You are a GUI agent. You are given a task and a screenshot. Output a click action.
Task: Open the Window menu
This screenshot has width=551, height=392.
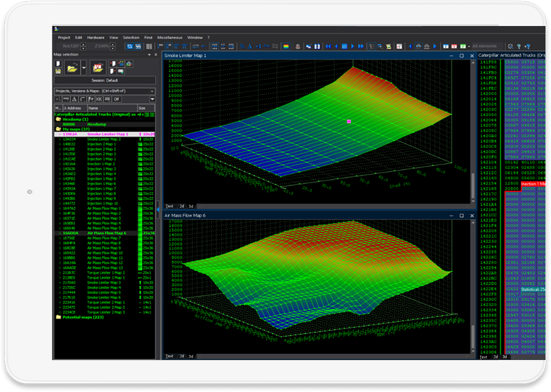pyautogui.click(x=195, y=38)
